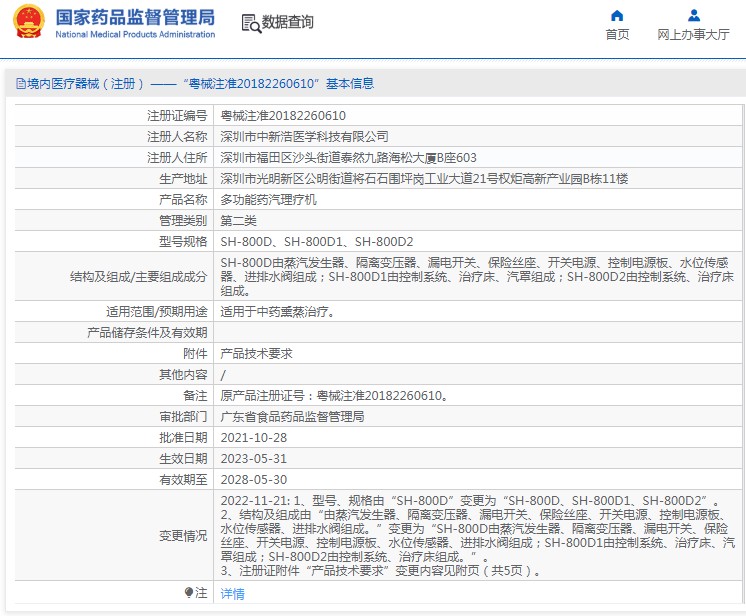This screenshot has height=616, width=746.
Task: Click approval date 2021-10-28
Action: 253,438
